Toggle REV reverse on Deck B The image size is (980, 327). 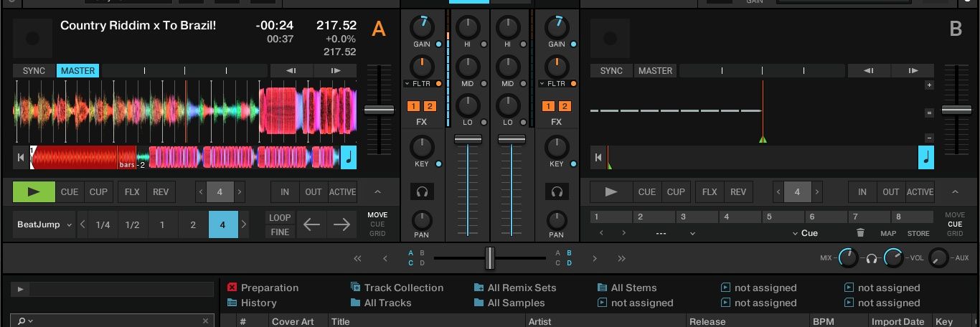tap(738, 192)
